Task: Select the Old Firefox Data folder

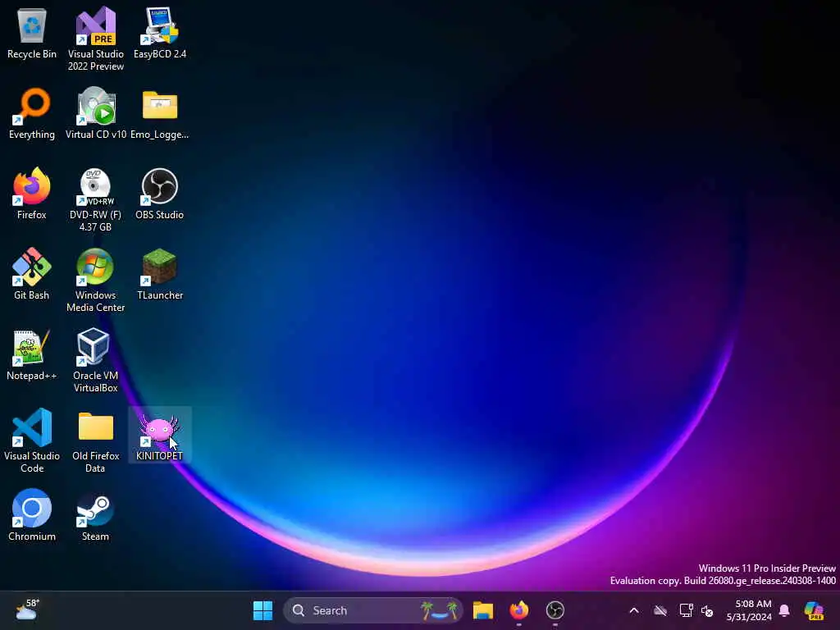Action: tap(95, 441)
